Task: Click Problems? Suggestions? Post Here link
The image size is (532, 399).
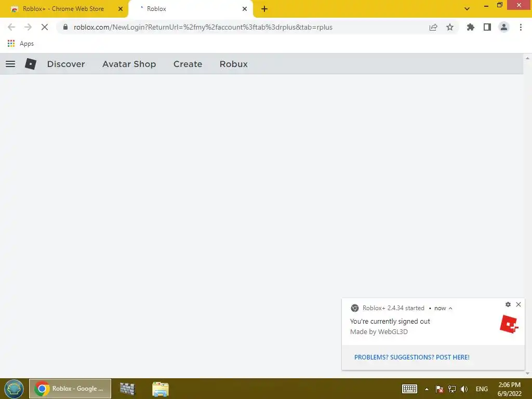Action: click(412, 357)
